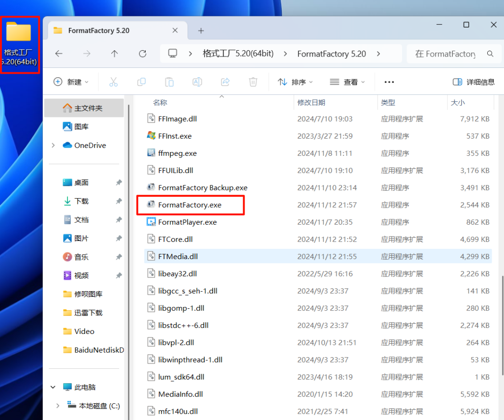This screenshot has width=504, height=420.
Task: Sort by the 名称 column header
Action: click(160, 102)
